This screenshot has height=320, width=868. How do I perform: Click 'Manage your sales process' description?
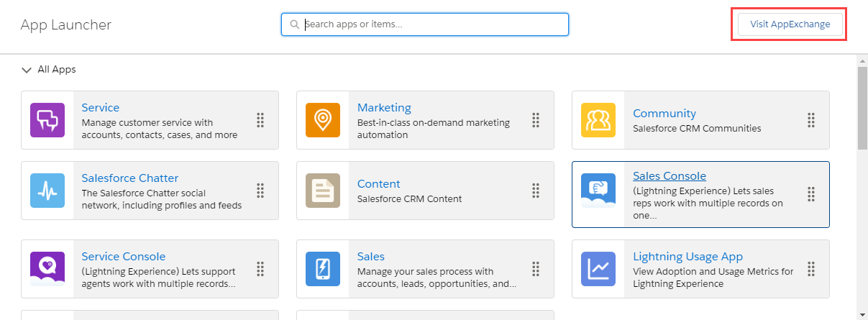click(437, 278)
